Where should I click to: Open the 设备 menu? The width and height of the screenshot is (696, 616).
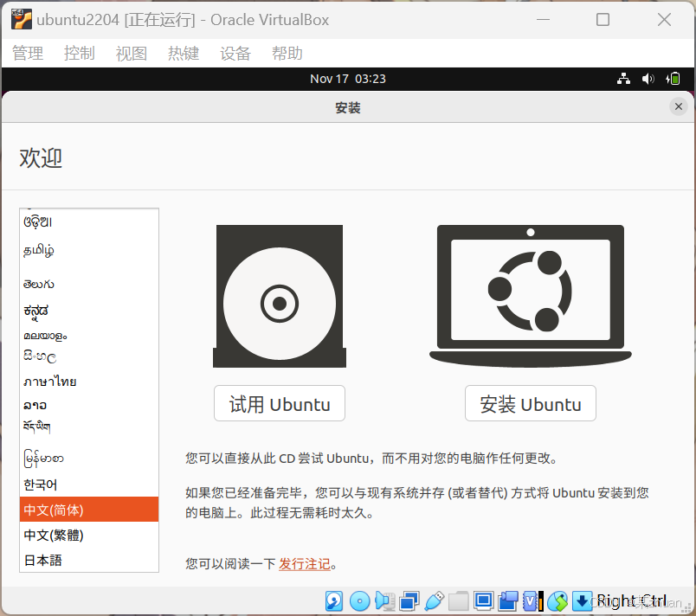coord(235,54)
